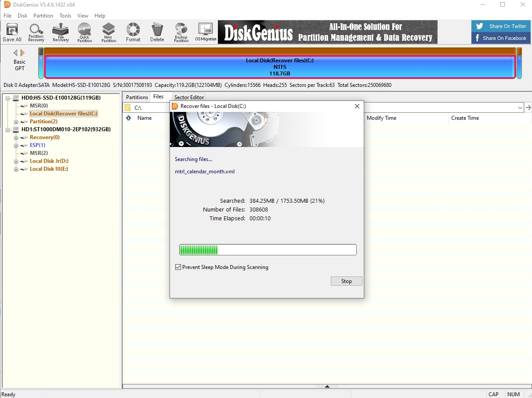Collapse the HD1:ST1000DM010 disk node
The height and width of the screenshot is (398, 532).
(8, 129)
